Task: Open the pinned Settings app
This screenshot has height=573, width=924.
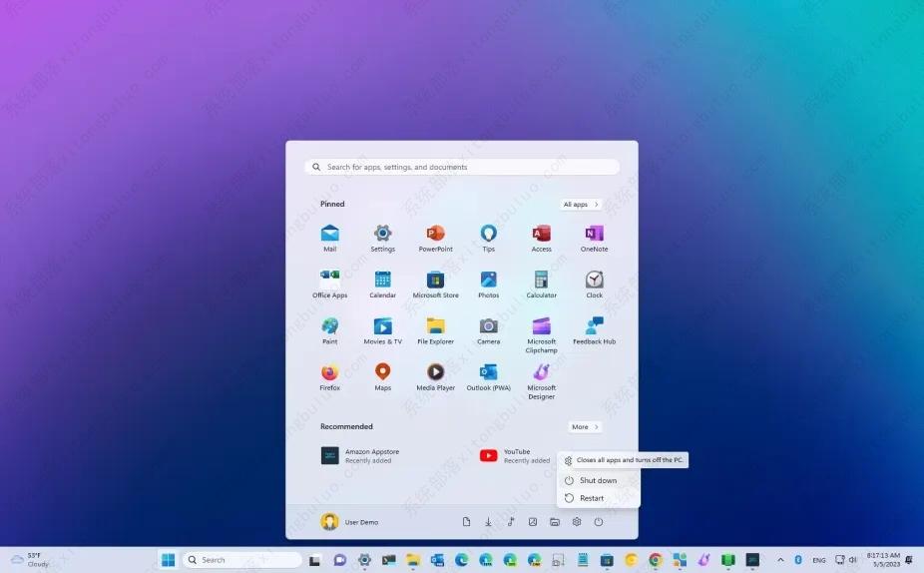Action: pyautogui.click(x=382, y=239)
